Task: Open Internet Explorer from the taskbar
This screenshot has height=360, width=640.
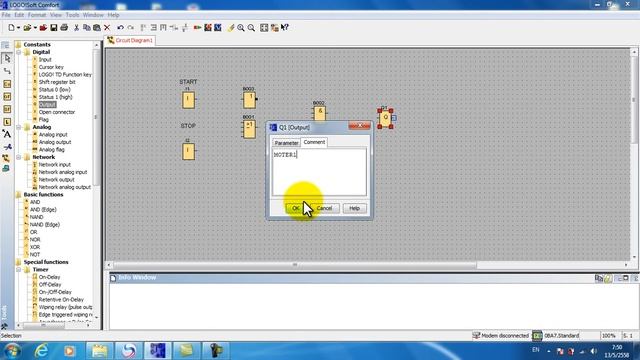Action: pyautogui.click(x=41, y=351)
